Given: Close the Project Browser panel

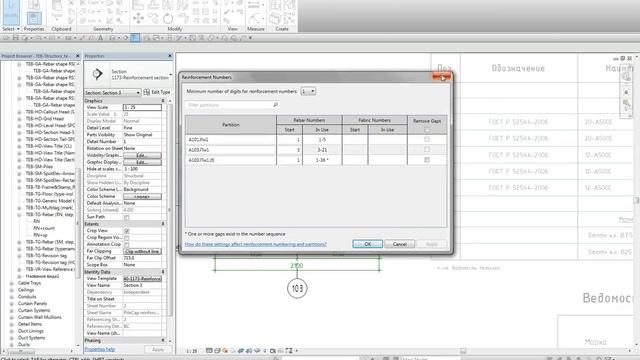Looking at the screenshot, I should click(x=78, y=56).
